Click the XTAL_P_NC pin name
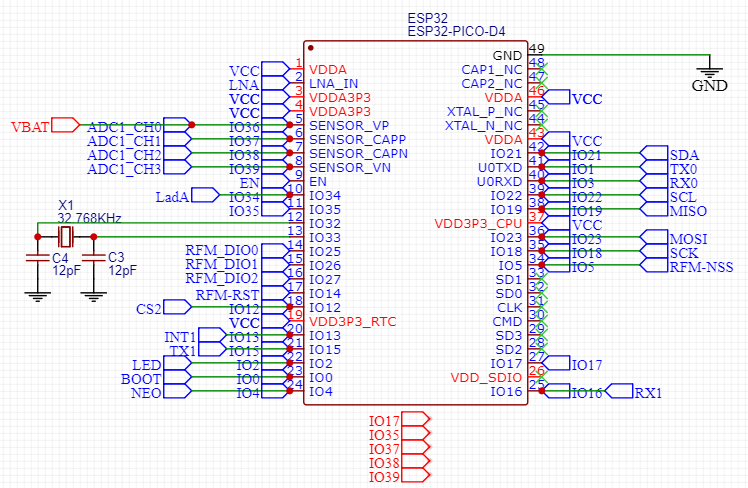 click(484, 112)
